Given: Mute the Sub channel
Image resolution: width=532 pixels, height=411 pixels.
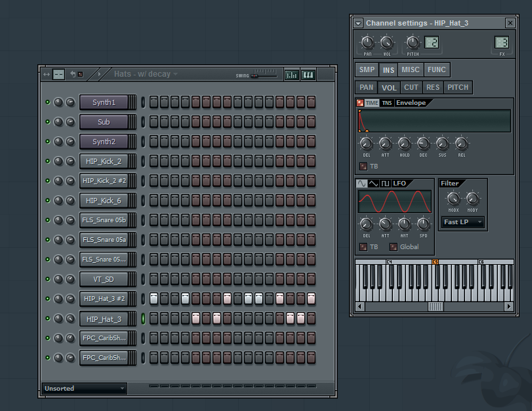Looking at the screenshot, I should [x=47, y=122].
